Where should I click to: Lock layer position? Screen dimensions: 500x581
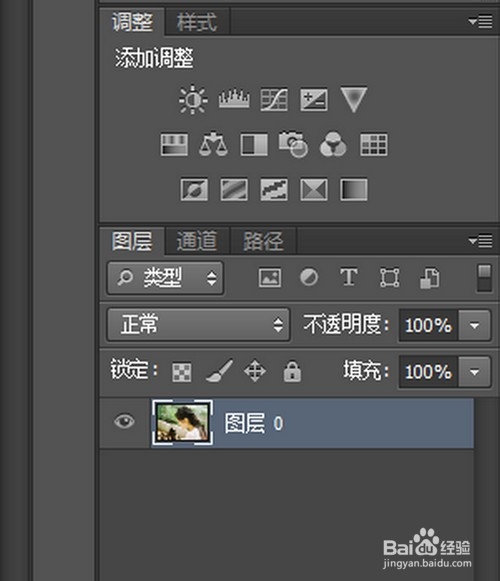pos(255,371)
